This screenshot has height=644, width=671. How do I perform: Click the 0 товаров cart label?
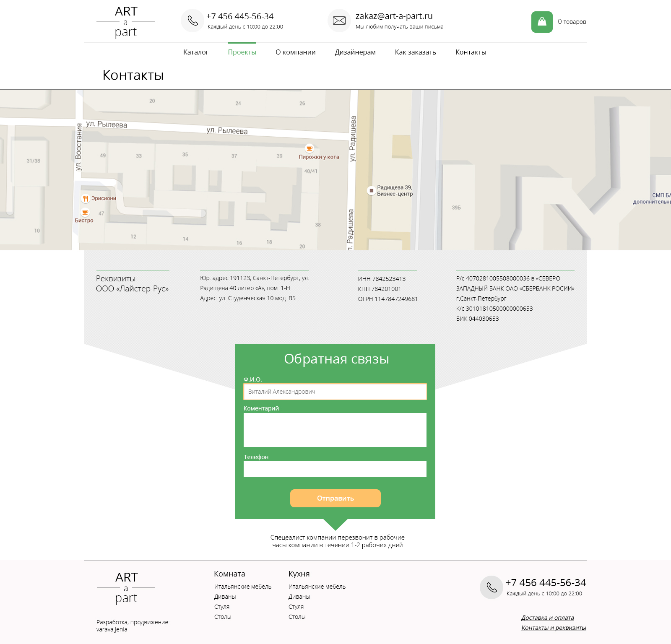click(572, 22)
